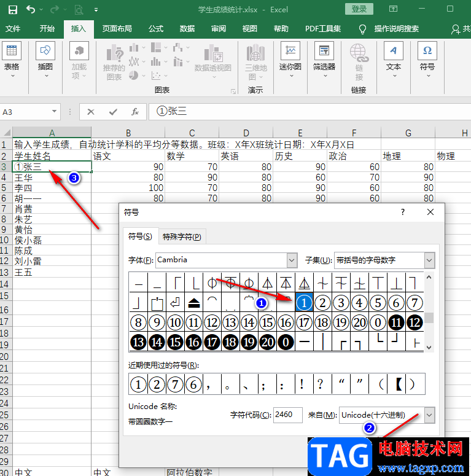Switch to the 页面布局 tab

pos(117,29)
